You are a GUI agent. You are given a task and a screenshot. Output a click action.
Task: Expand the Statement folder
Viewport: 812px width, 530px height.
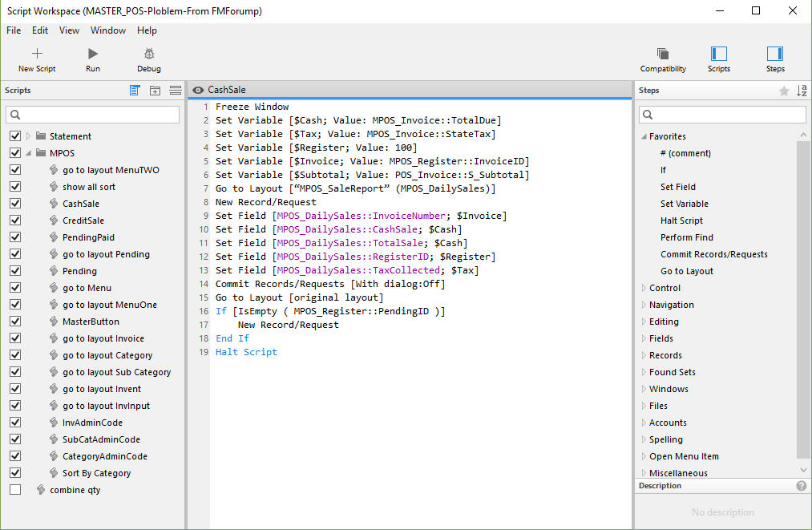29,136
